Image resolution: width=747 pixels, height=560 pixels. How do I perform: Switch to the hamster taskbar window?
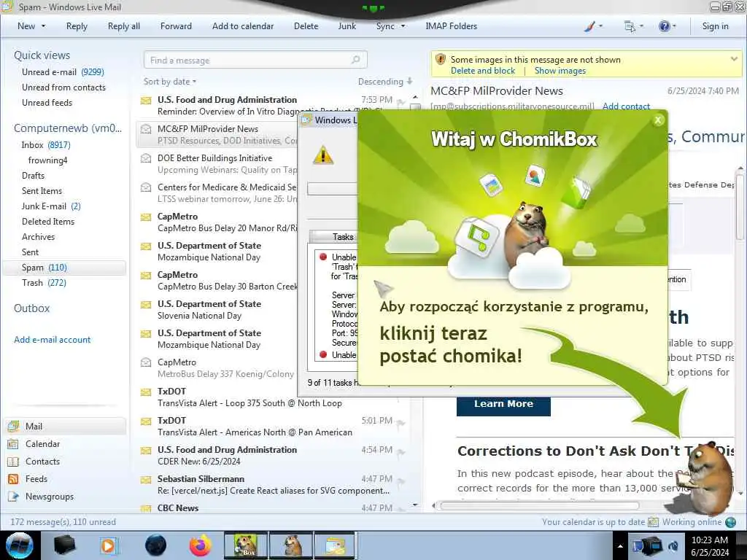pyautogui.click(x=291, y=545)
